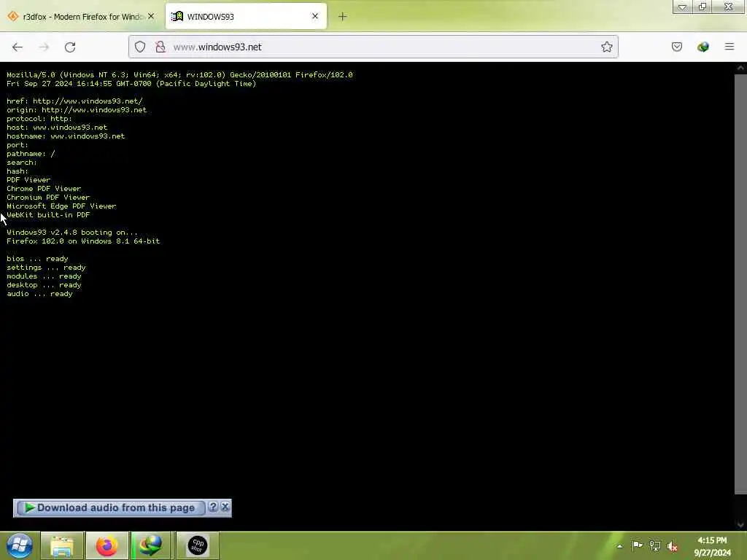Select the WINDOWS93 tab

click(x=246, y=17)
